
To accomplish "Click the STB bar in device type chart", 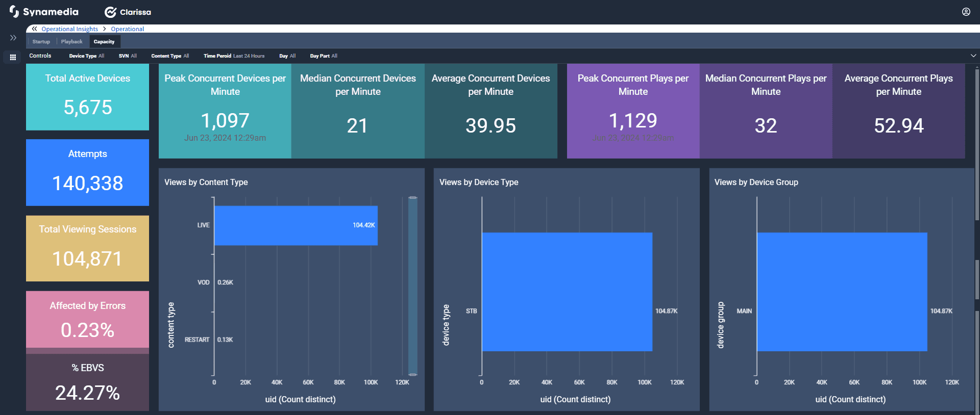I will [567, 292].
